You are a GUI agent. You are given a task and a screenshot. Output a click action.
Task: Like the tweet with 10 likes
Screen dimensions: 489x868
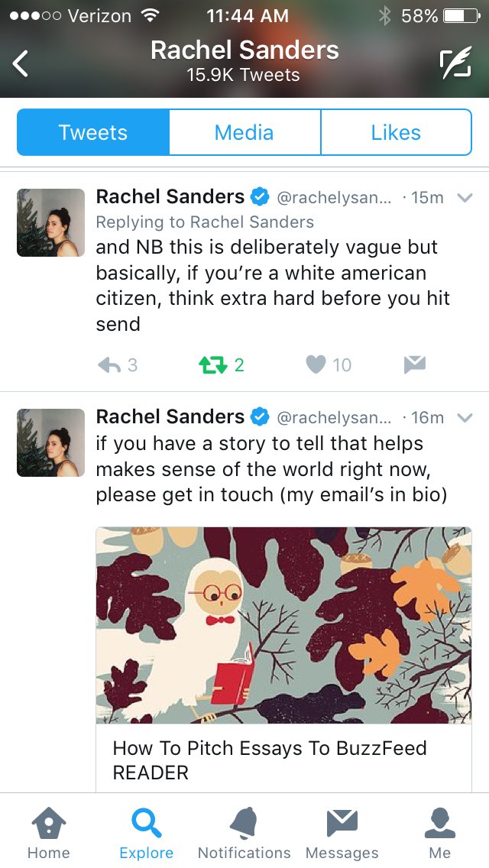[316, 364]
